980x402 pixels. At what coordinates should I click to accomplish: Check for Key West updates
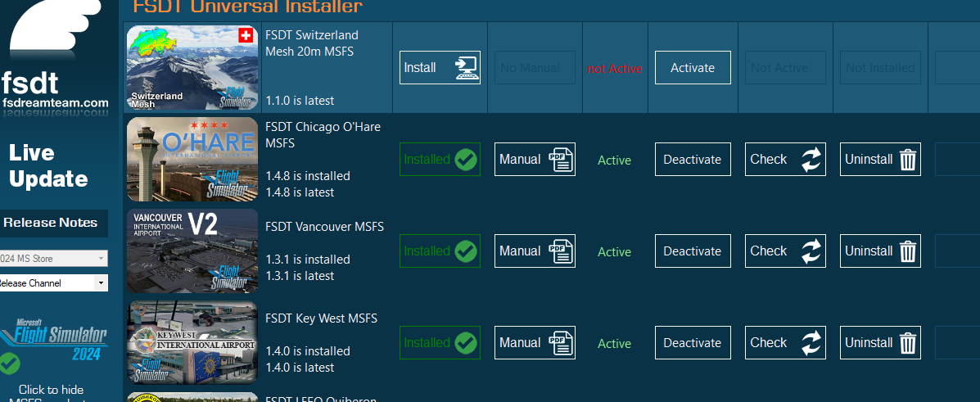tap(784, 343)
